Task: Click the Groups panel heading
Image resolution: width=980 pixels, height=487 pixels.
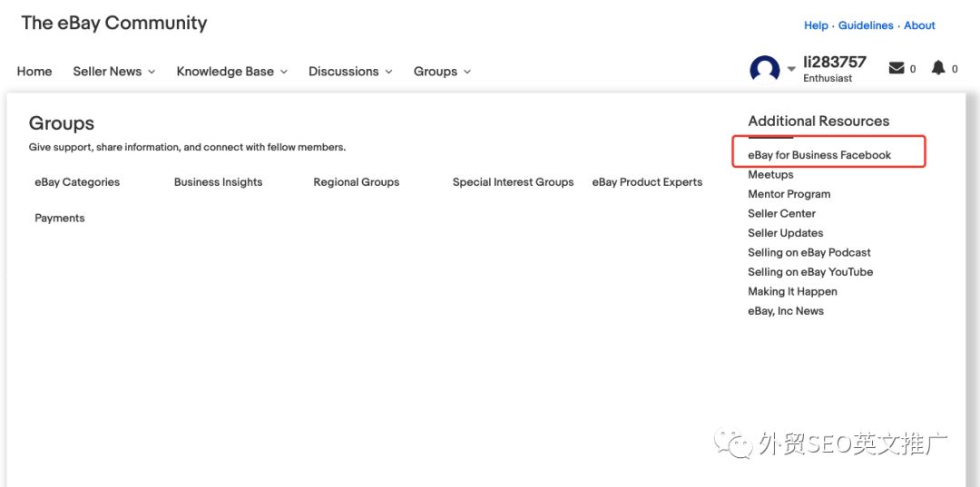Action: click(x=62, y=123)
